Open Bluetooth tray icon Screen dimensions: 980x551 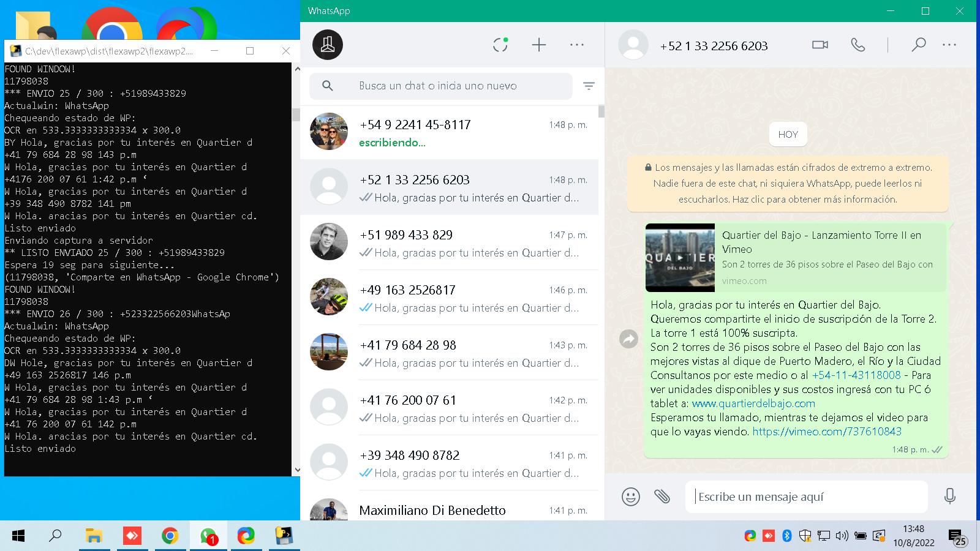click(787, 536)
